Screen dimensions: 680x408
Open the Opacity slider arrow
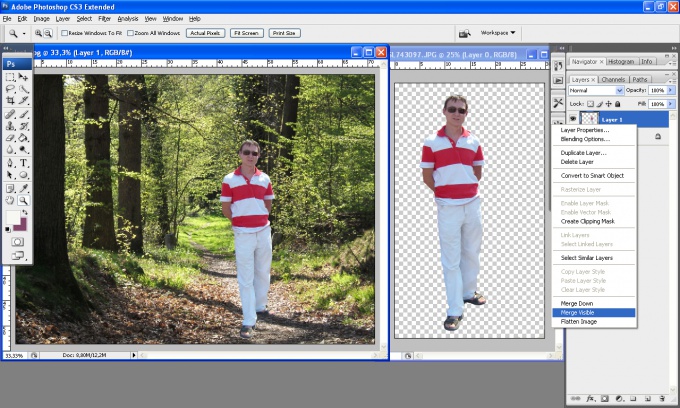[x=671, y=90]
